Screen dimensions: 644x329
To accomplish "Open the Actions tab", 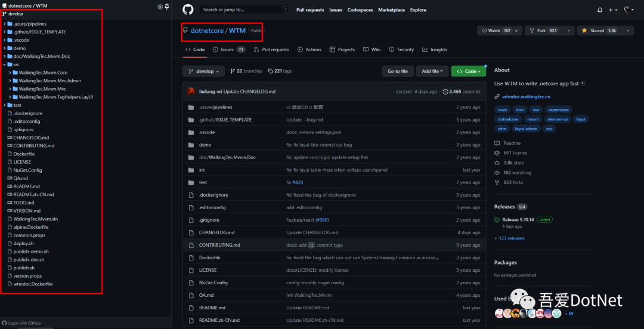I will tap(309, 49).
